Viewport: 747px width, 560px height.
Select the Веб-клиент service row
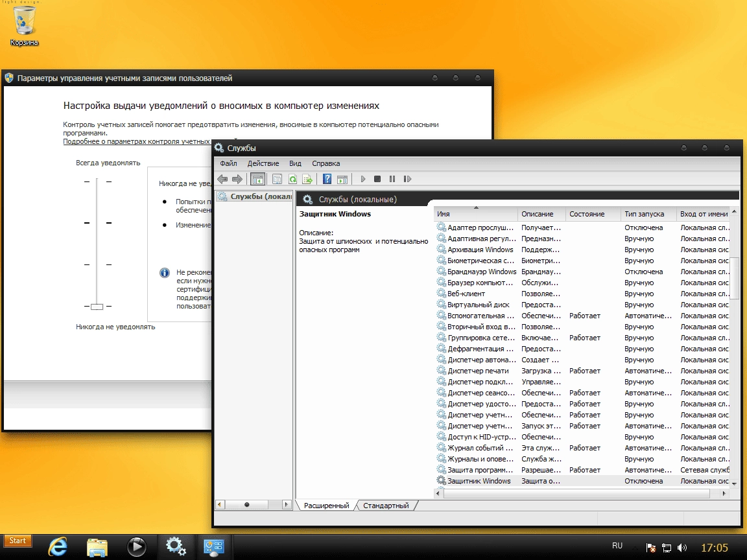tap(583, 294)
